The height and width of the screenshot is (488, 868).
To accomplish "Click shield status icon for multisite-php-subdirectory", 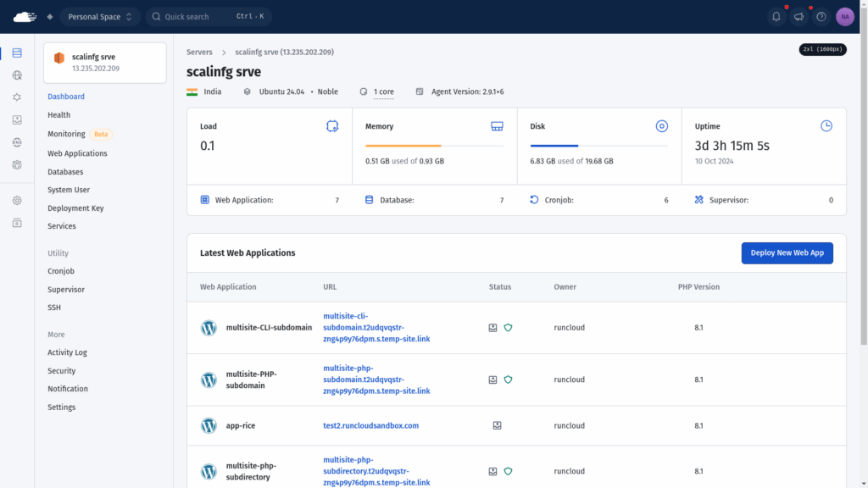I will (508, 471).
